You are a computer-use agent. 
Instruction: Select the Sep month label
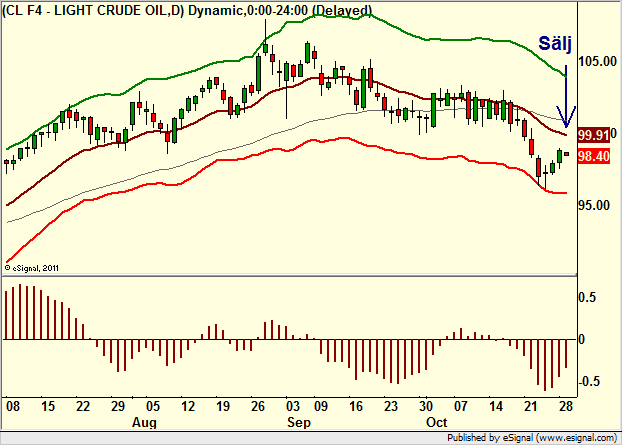[x=299, y=422]
